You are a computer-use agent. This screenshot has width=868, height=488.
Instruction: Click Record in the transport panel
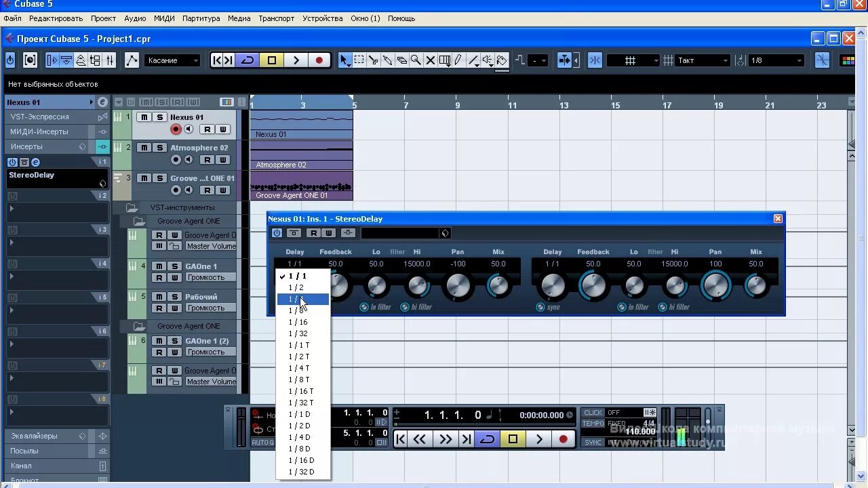(x=563, y=439)
